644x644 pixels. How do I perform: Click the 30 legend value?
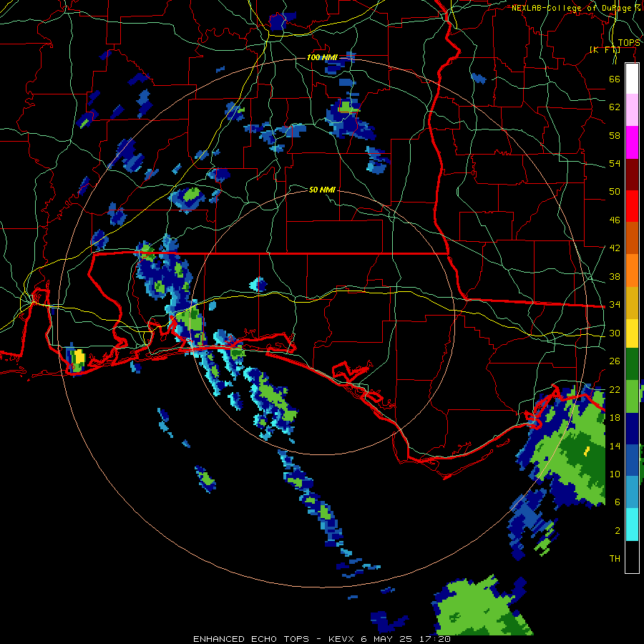point(615,333)
